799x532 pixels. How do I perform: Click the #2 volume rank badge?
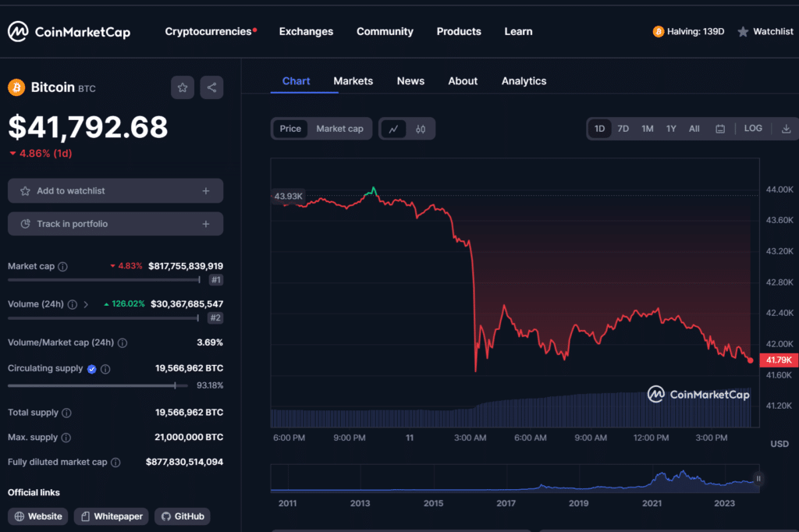click(215, 318)
